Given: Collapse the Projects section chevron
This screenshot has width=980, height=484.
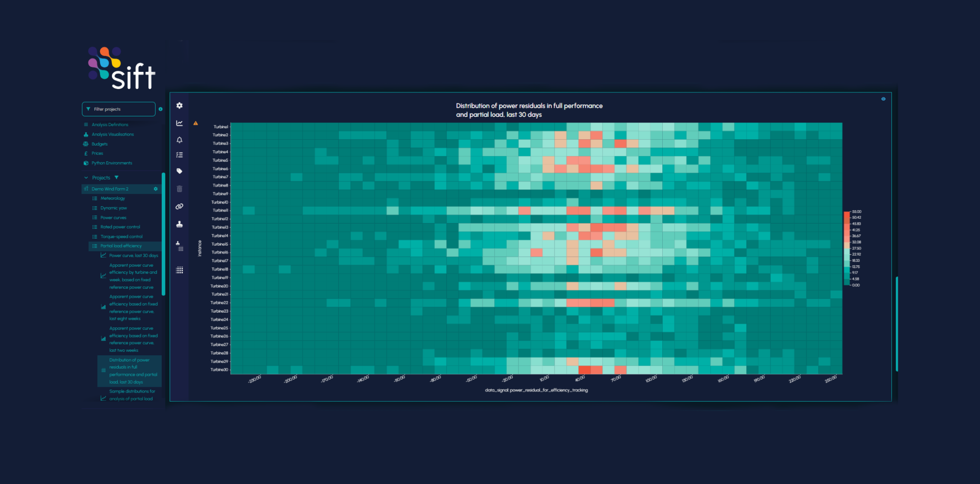Looking at the screenshot, I should 86,178.
